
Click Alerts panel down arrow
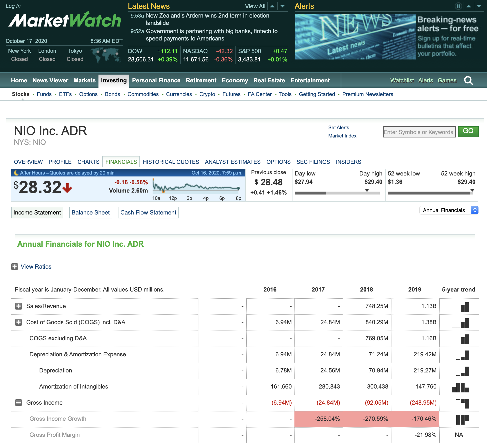coord(479,6)
